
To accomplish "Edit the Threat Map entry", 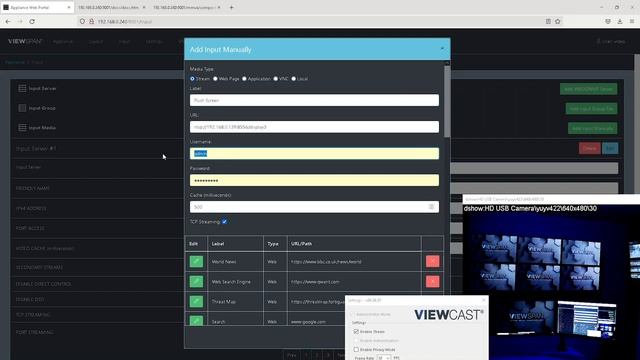I will (x=196, y=301).
